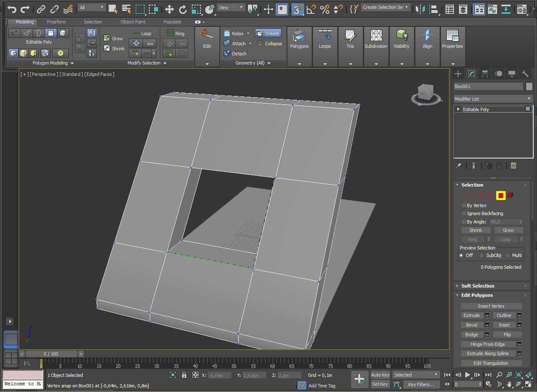Click the Bridge button
The width and height of the screenshot is (537, 392).
[472, 335]
